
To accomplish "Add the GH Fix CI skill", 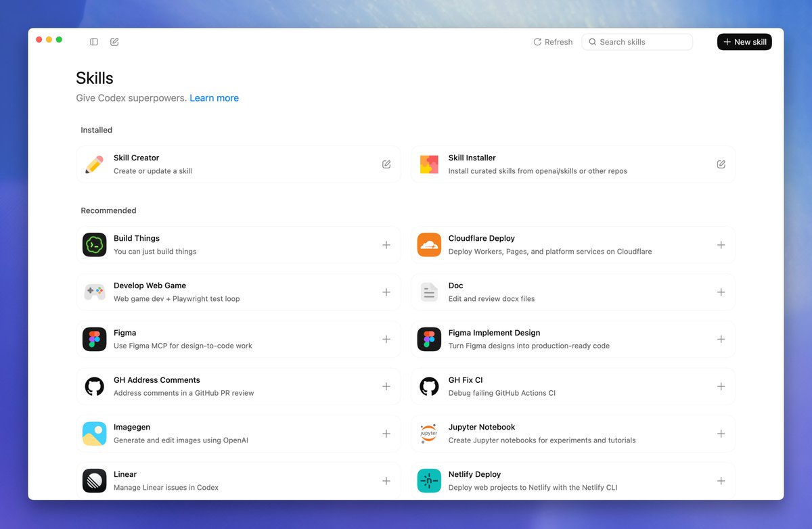I will [721, 386].
